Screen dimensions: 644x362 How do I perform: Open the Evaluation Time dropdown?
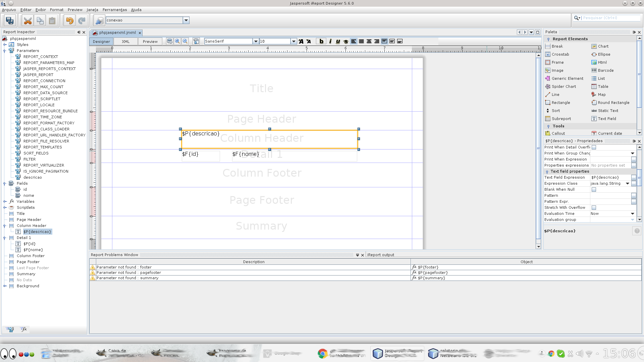[x=632, y=214]
